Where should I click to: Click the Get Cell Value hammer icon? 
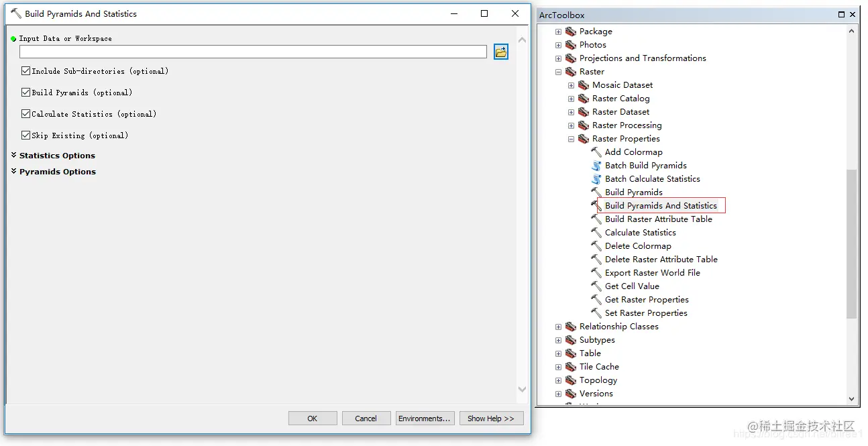click(x=596, y=286)
